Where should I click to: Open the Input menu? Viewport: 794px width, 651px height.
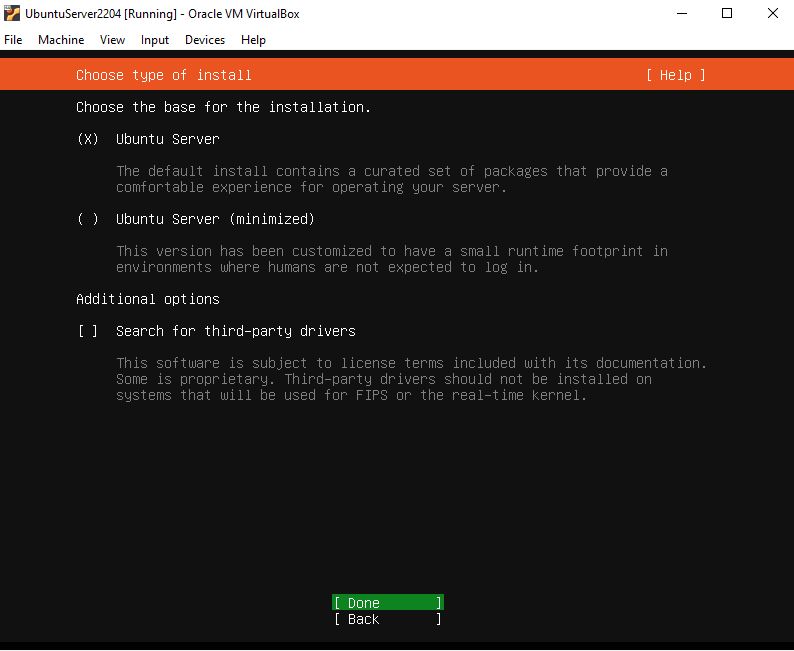[155, 39]
